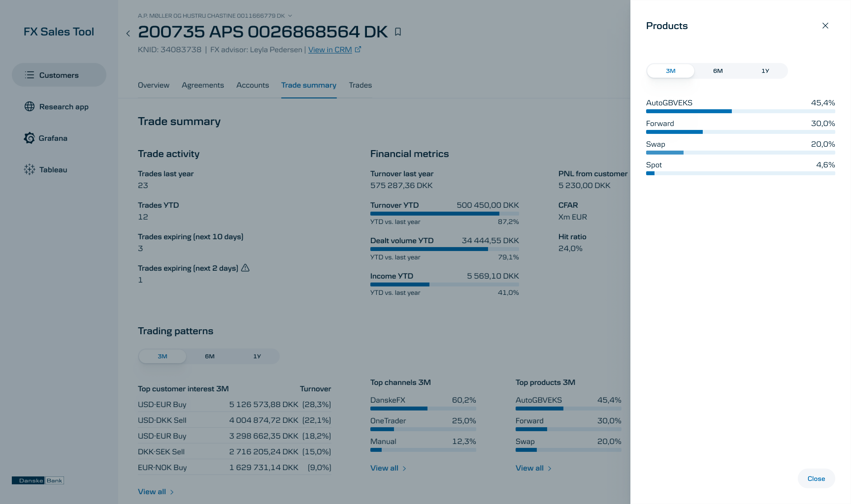Click the external link icon beside View in CRM
The width and height of the screenshot is (851, 504).
pyautogui.click(x=358, y=49)
